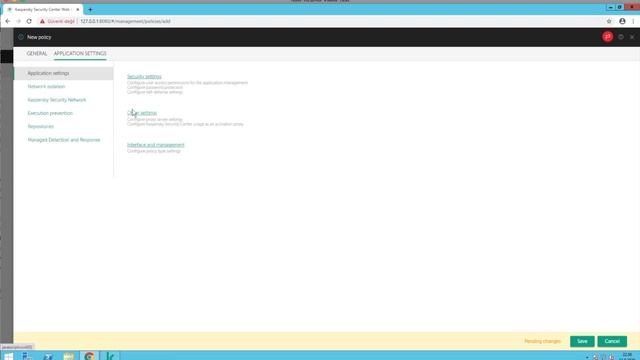
Task: Open Repositories section in sidebar
Action: point(40,127)
